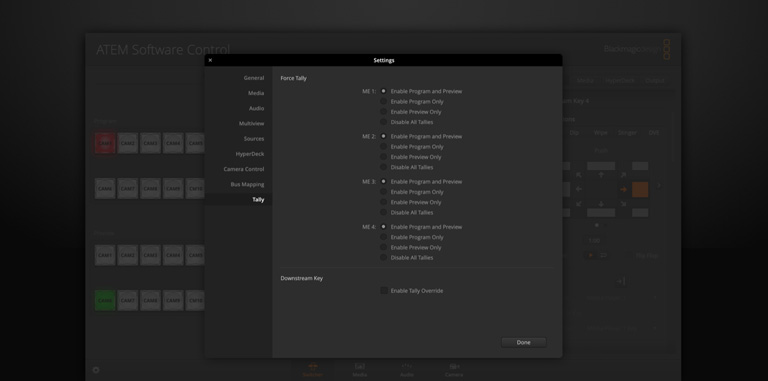This screenshot has width=768, height=381.
Task: Switch to the Output tab in the right panel
Action: pos(654,80)
